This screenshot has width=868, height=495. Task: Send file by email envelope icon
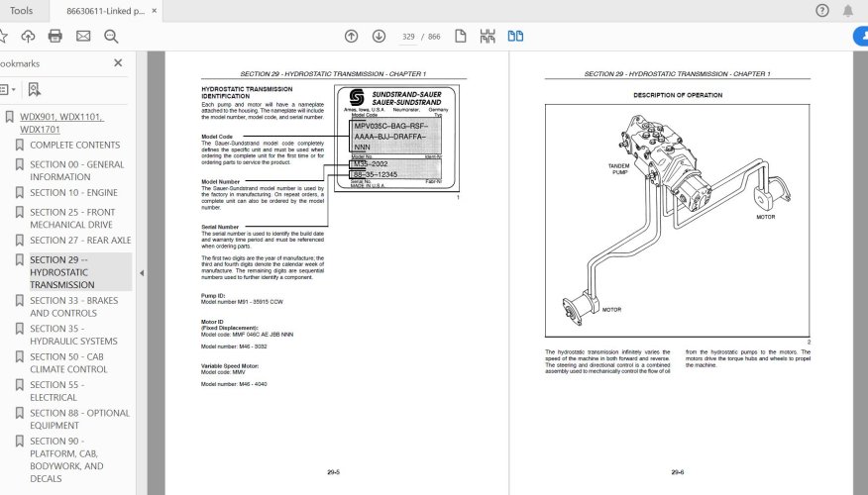(83, 37)
